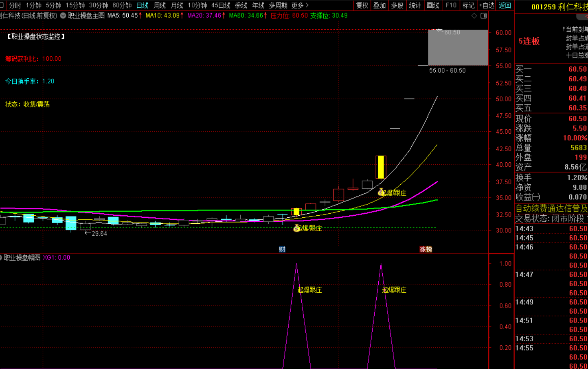The width and height of the screenshot is (588, 369).
Task: Click the gray 55.00 - 60.50 range box
Action: pyautogui.click(x=458, y=47)
